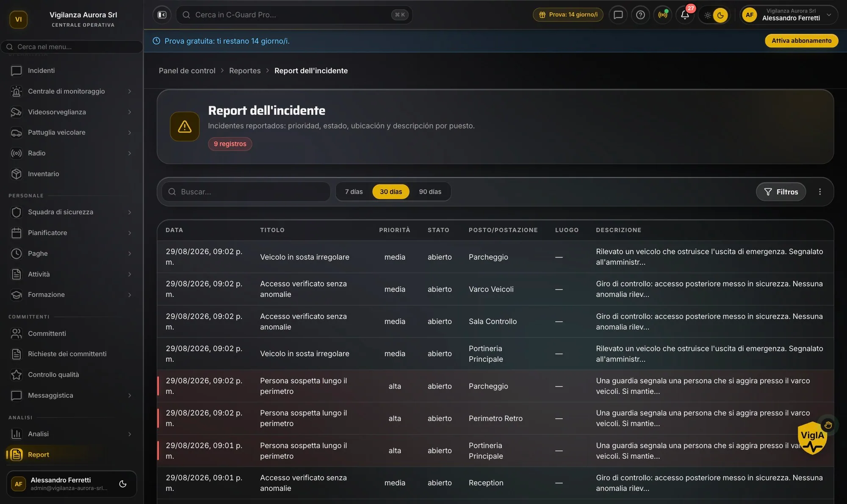
Task: Open Controllo qualità in the sidebar
Action: (72, 374)
